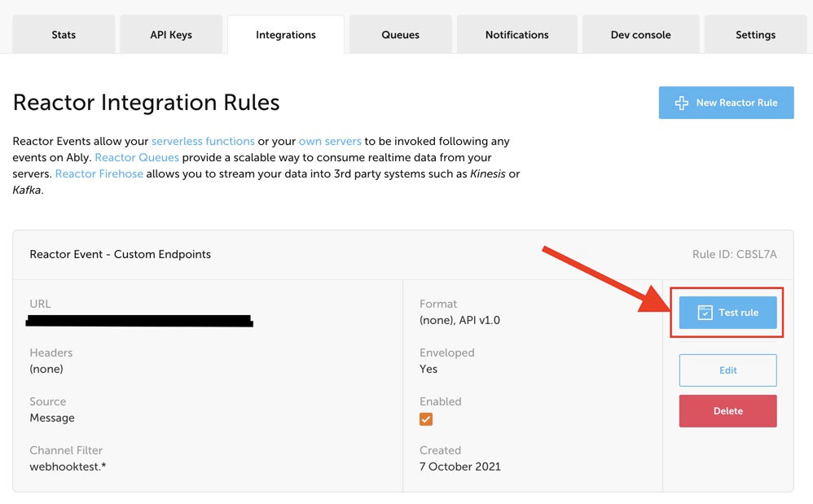Click the Reactor Integration Rules heading
813x504 pixels.
(x=146, y=103)
